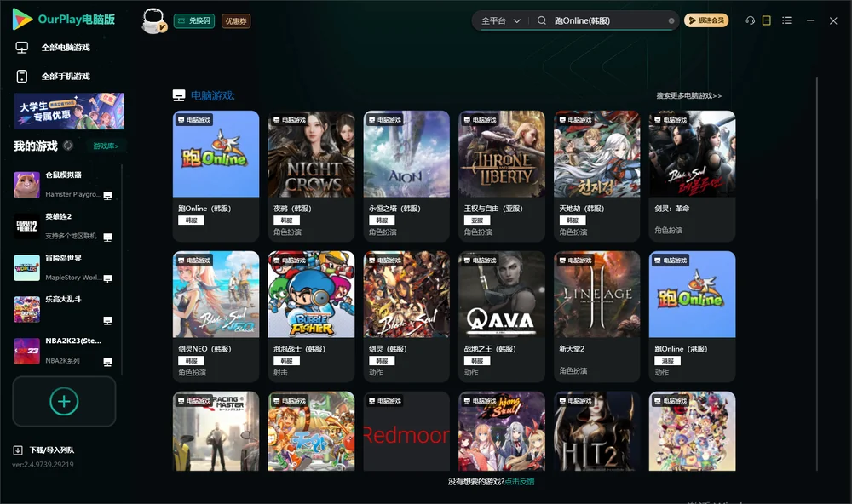The image size is (852, 504).
Task: Click the 极速会员 membership button
Action: click(706, 20)
